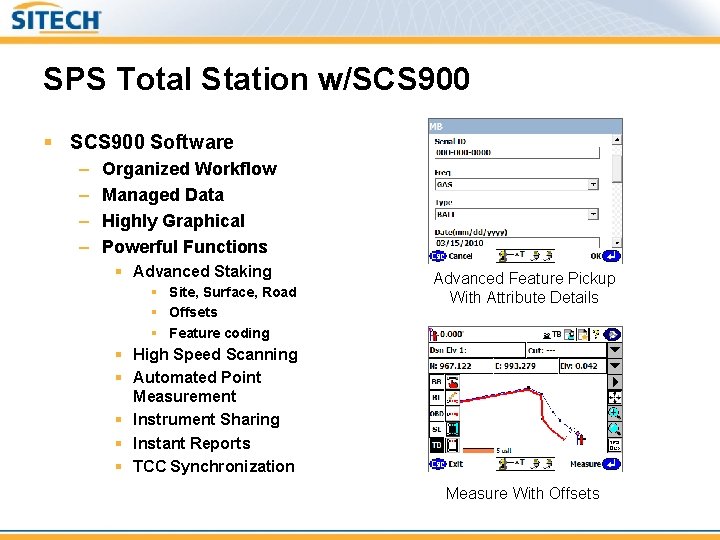The image size is (720, 540).
Task: Click the total station status bar in measure screen
Action: [525, 463]
